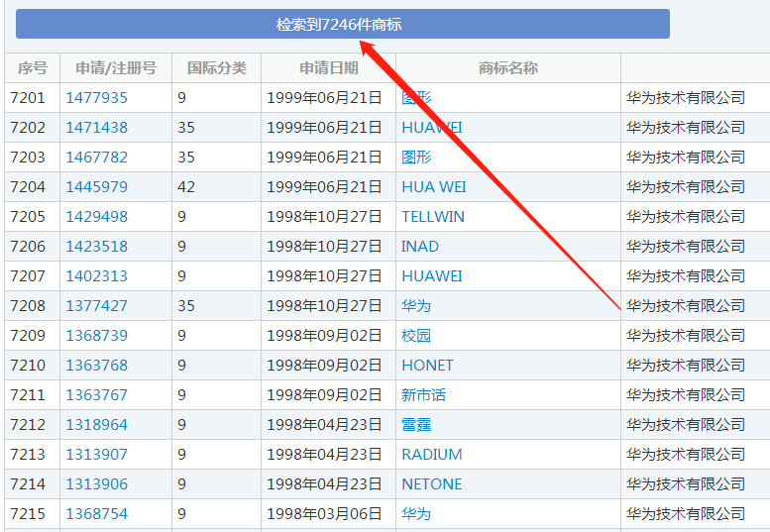Open the RADIUM trademark link

coord(432,455)
